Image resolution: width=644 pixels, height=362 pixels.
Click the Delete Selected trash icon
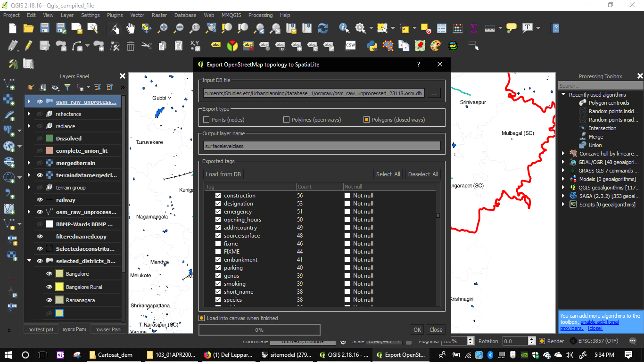[x=131, y=46]
